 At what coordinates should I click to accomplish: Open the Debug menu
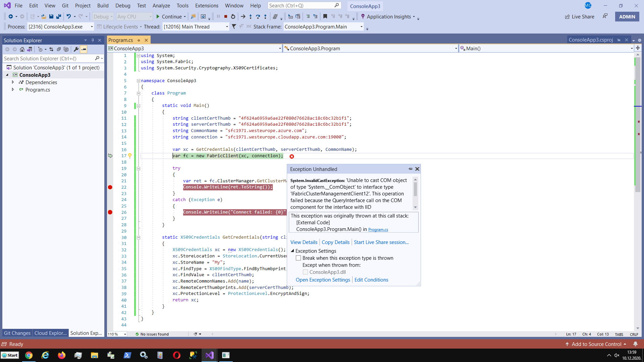tap(122, 5)
